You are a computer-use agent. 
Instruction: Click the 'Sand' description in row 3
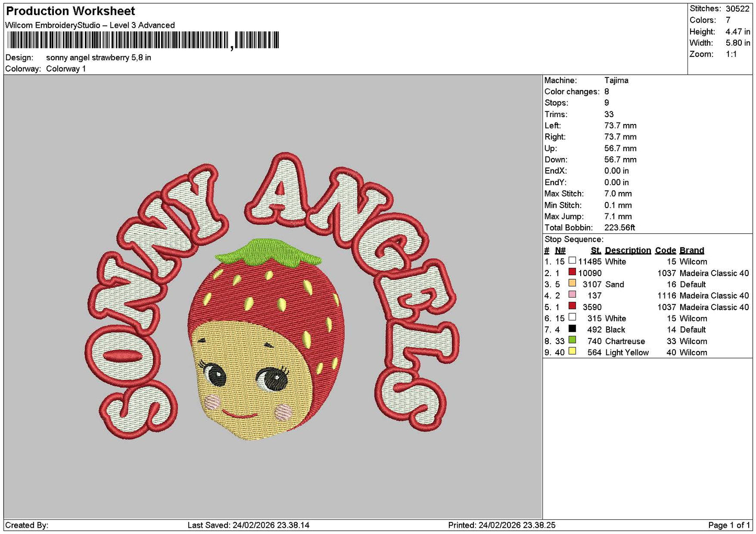click(614, 285)
